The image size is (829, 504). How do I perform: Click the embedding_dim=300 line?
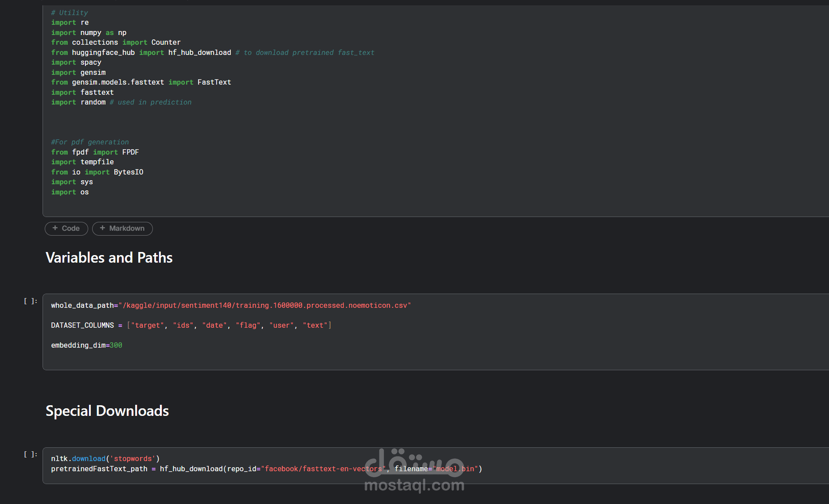86,345
